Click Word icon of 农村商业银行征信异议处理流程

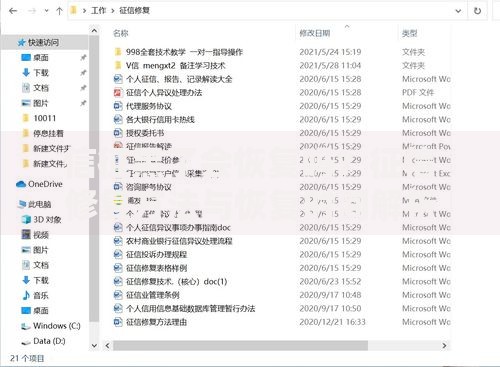pyautogui.click(x=118, y=241)
